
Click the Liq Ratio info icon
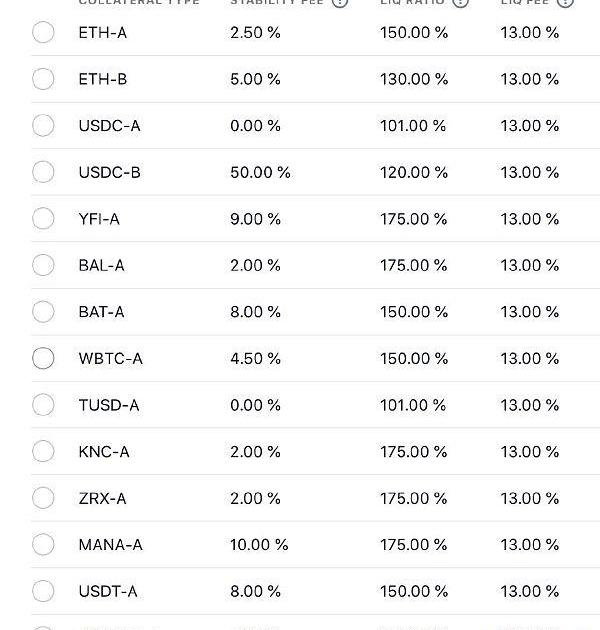pos(460,2)
